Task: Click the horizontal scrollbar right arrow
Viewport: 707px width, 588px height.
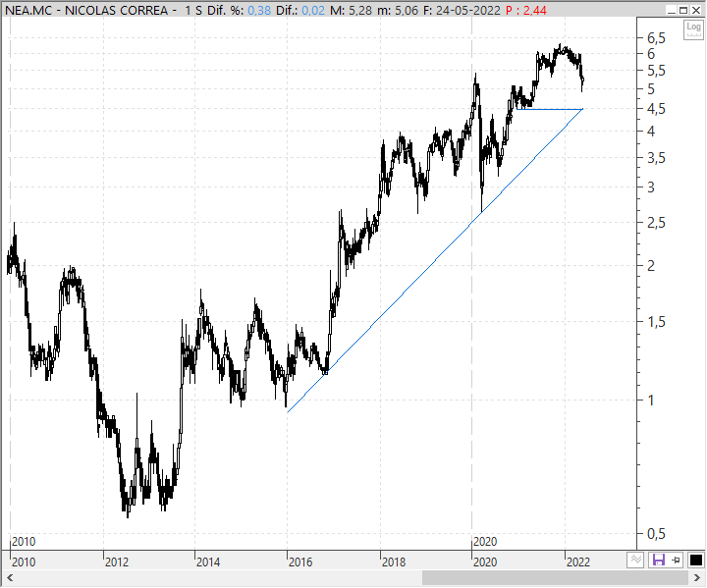Action: pyautogui.click(x=696, y=577)
